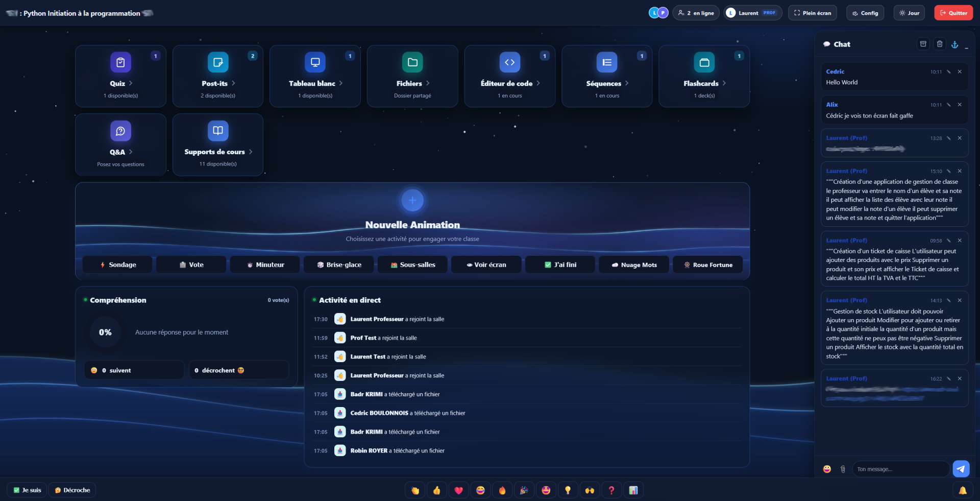Open the Laurent PROF profile badge
This screenshot has height=501, width=980.
pyautogui.click(x=753, y=13)
